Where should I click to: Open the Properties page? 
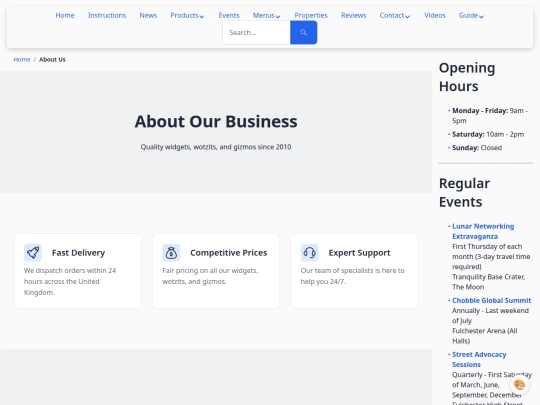click(x=311, y=15)
